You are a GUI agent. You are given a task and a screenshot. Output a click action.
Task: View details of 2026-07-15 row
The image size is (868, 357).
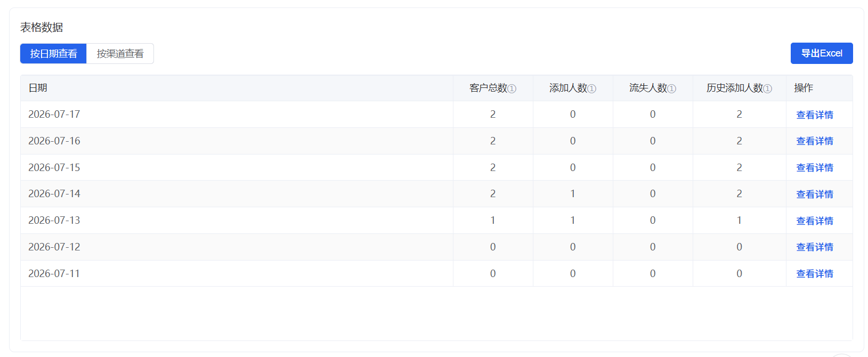coord(815,168)
